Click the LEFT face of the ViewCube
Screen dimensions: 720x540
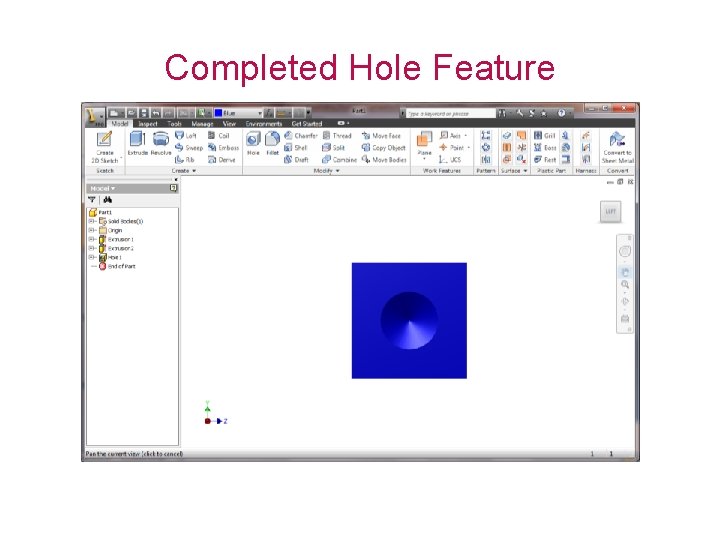610,212
